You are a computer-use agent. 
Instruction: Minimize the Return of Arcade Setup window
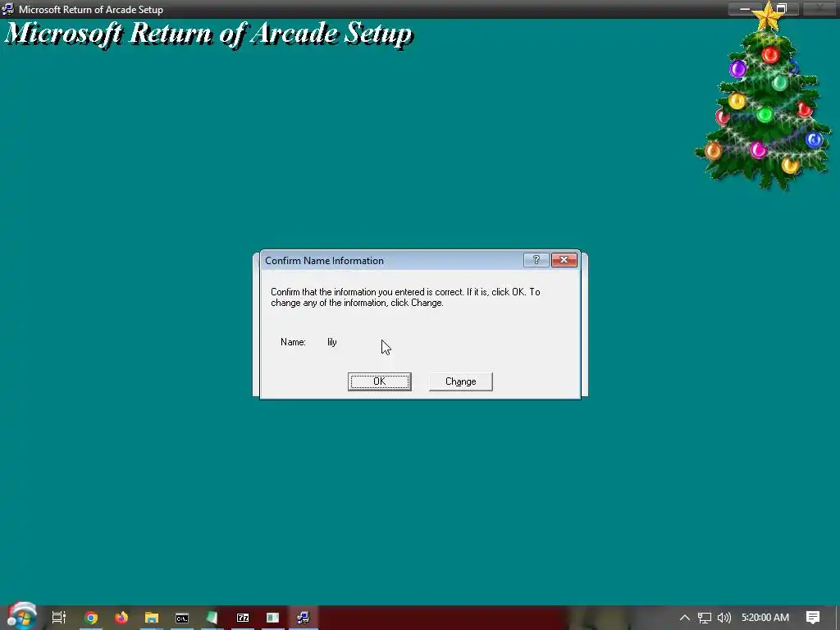point(745,8)
